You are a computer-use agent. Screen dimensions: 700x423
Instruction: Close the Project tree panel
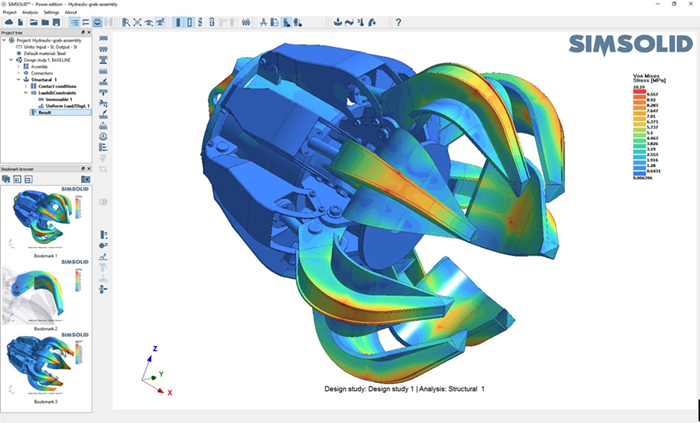coord(89,33)
